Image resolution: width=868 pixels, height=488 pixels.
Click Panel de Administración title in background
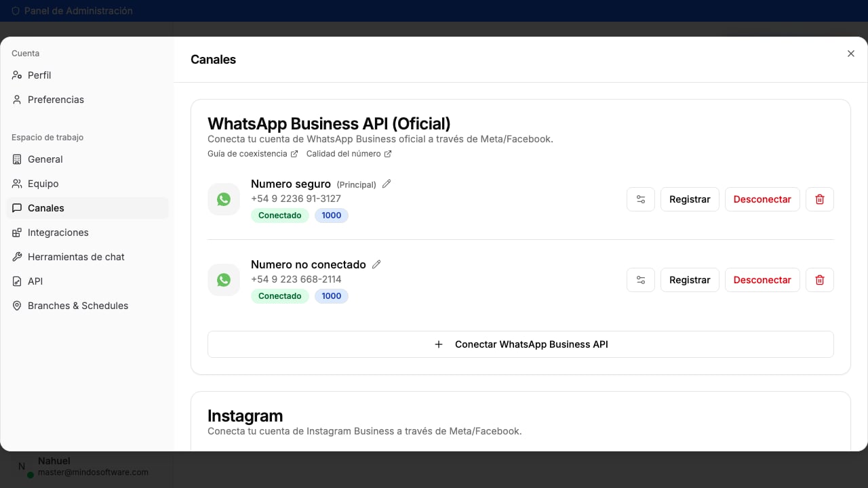point(79,11)
